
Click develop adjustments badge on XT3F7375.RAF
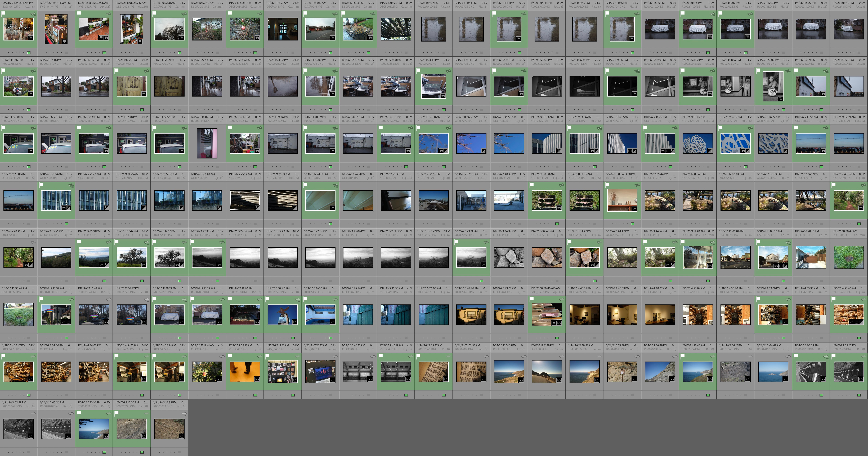(559, 151)
